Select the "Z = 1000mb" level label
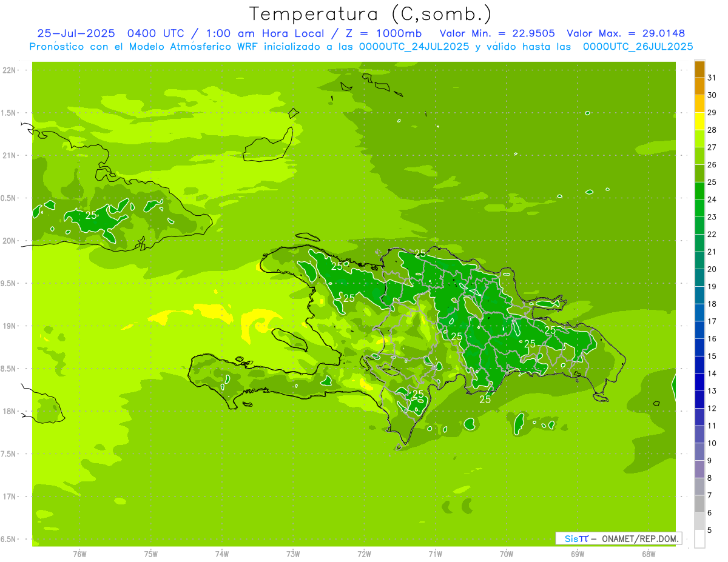Viewport: 728px width, 562px height. pyautogui.click(x=384, y=33)
